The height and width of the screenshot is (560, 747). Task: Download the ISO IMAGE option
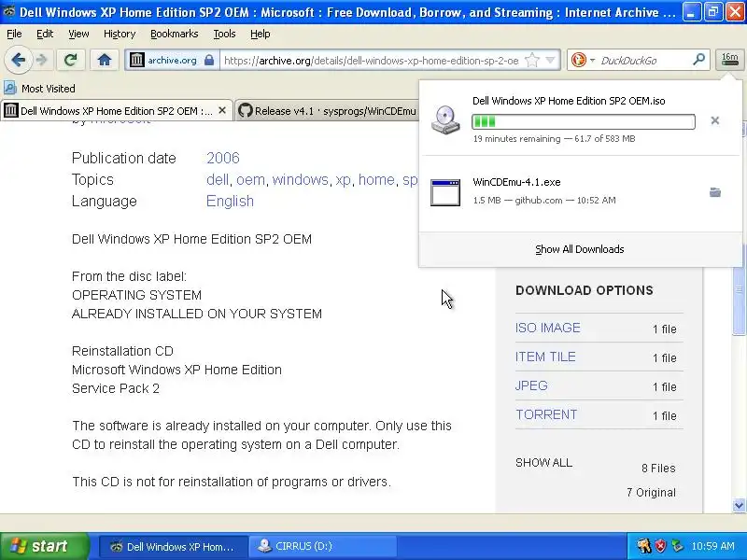click(x=548, y=329)
